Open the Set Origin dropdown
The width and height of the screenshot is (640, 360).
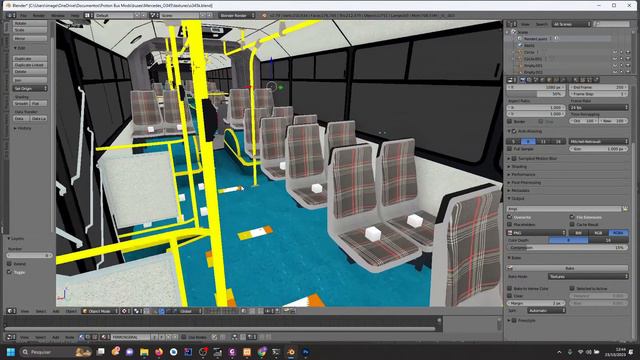pos(30,89)
